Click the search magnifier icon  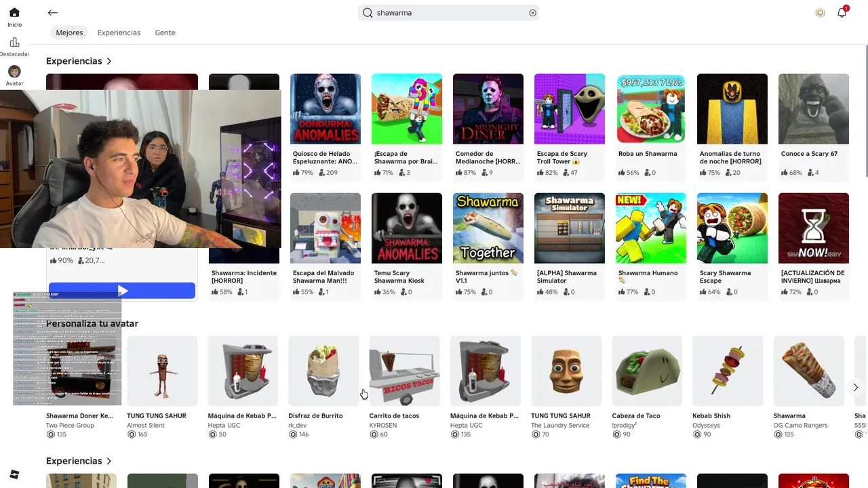click(x=368, y=13)
